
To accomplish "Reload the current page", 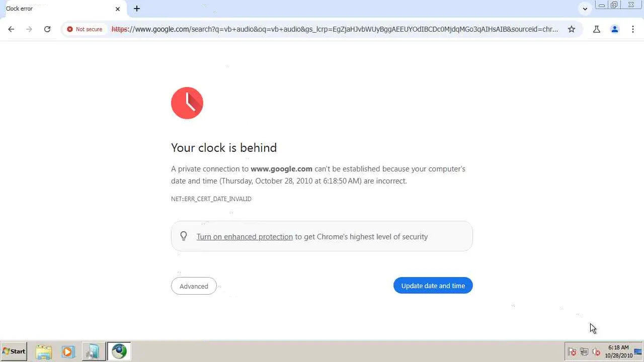I will click(47, 29).
